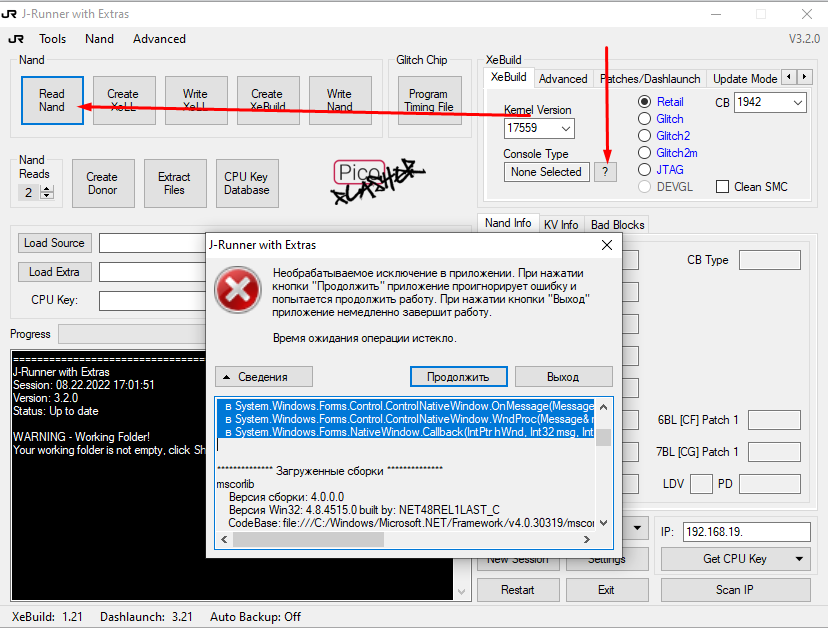Click the Read Nand button
This screenshot has width=828, height=628.
(52, 100)
